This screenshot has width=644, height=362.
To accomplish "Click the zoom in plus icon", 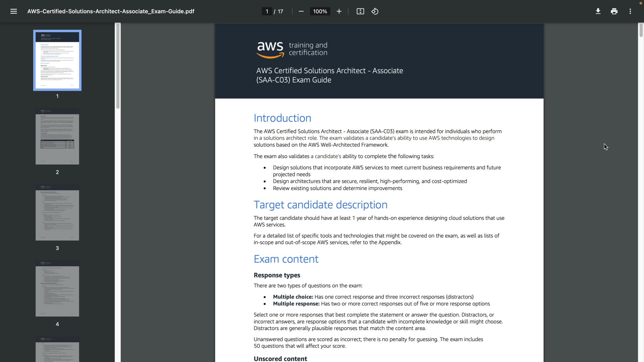I will tap(339, 11).
